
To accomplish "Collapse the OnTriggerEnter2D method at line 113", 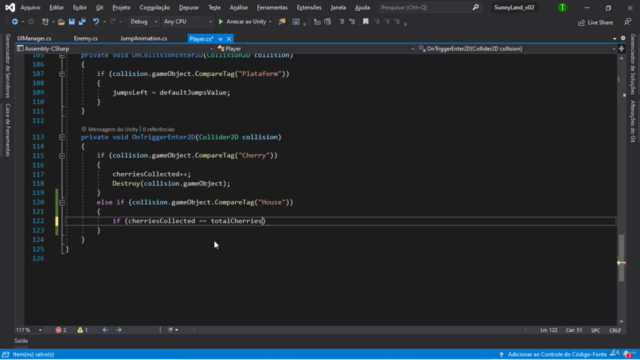I will click(x=62, y=137).
